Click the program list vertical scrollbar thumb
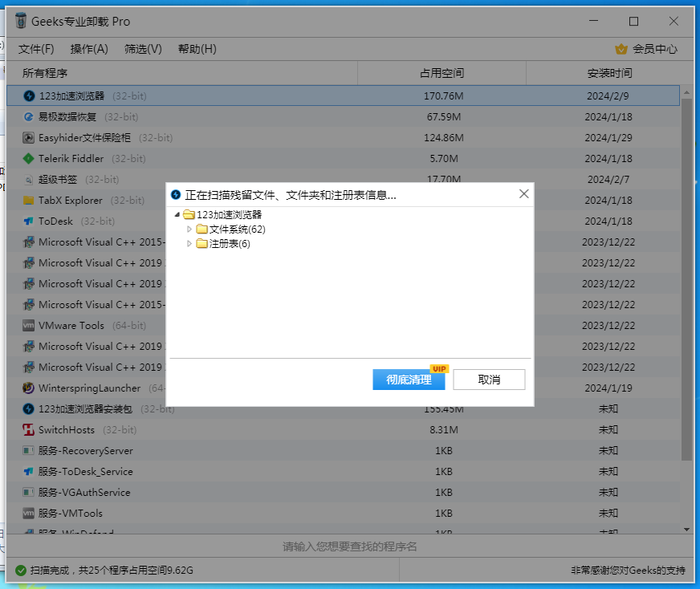The width and height of the screenshot is (700, 589). point(686,279)
